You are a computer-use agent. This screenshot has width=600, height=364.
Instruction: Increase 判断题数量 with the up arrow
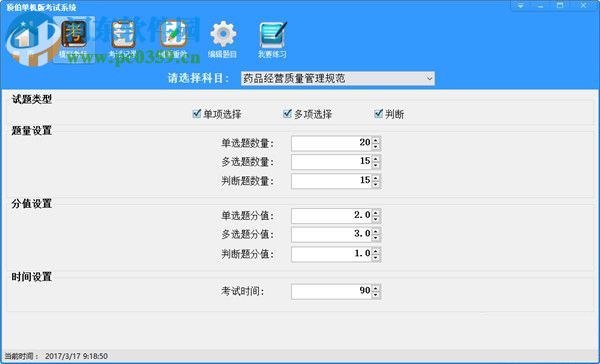point(376,178)
